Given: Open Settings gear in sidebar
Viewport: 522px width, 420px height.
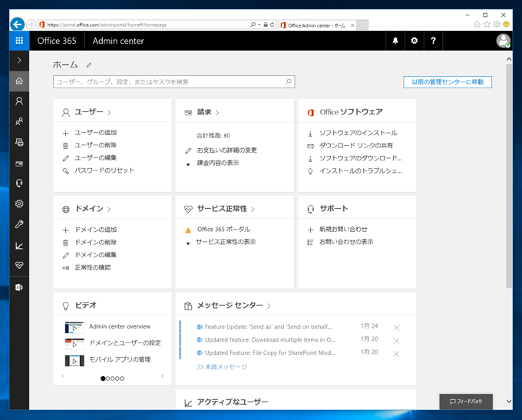Looking at the screenshot, I should point(19,203).
